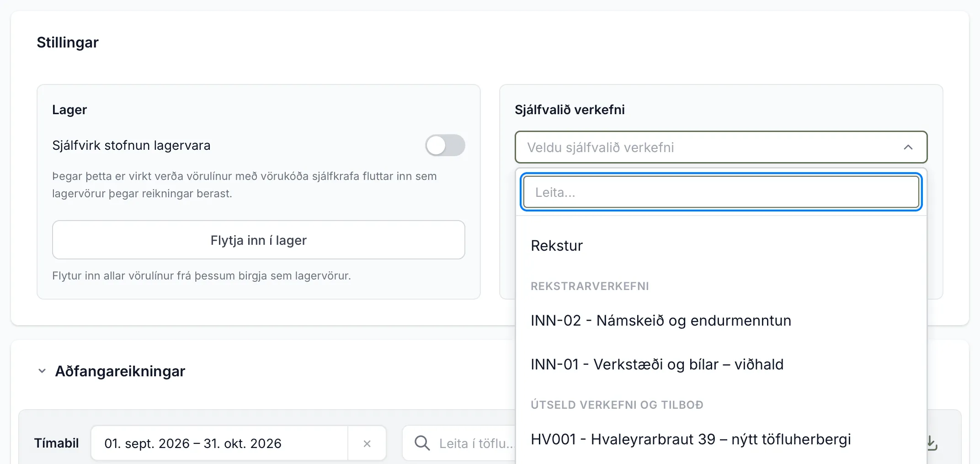Click the Aðfangareikningar heading
The width and height of the screenshot is (980, 464).
click(120, 371)
